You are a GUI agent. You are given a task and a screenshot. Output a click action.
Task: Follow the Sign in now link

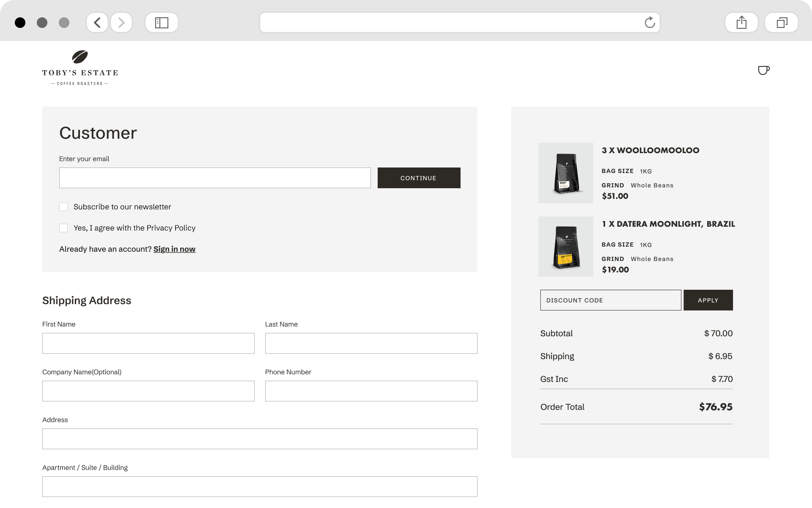point(174,249)
